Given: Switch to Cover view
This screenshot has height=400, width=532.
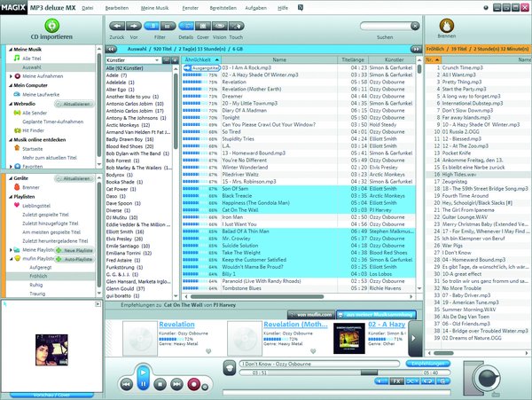Looking at the screenshot, I should pos(203,26).
